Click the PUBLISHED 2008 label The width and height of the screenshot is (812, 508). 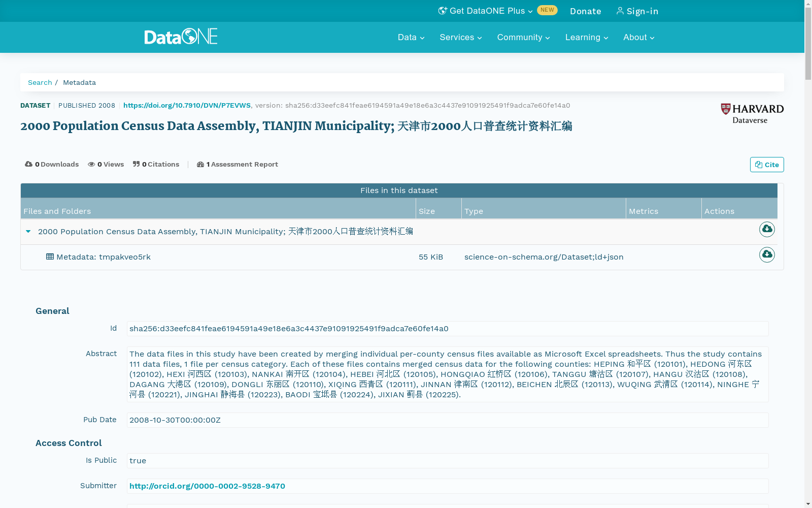87,105
